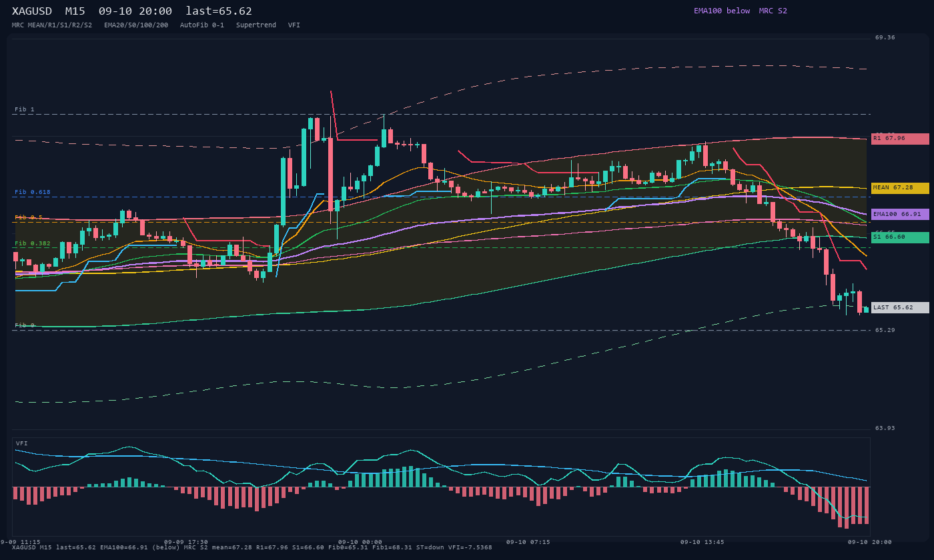
Task: Click the EMA100 below MRC S2 alert text
Action: pos(740,11)
